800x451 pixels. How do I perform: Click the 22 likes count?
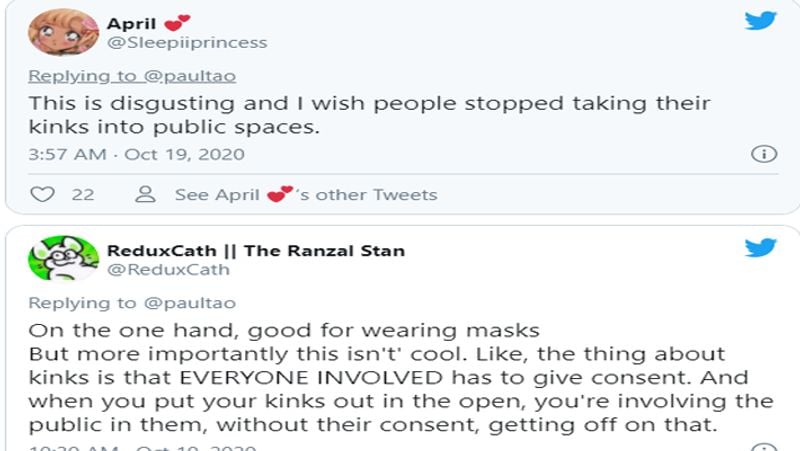(83, 194)
